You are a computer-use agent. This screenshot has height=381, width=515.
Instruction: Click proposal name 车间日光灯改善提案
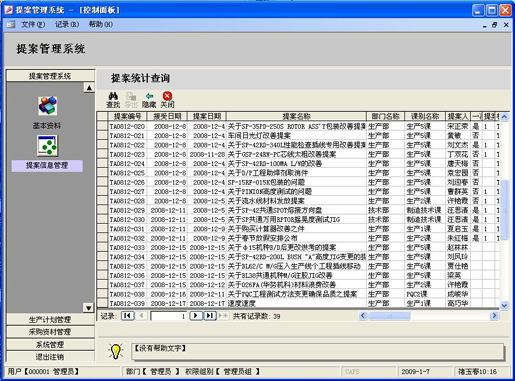click(259, 136)
